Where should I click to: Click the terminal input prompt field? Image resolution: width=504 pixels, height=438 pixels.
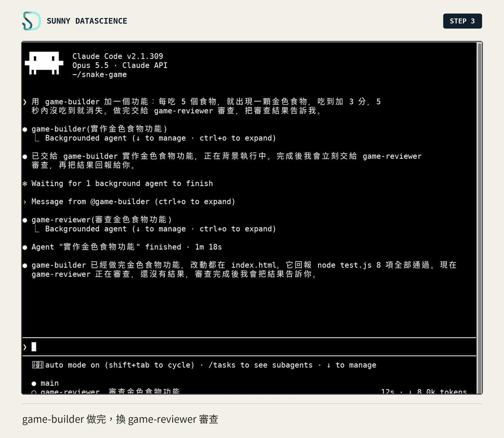pyautogui.click(x=249, y=347)
